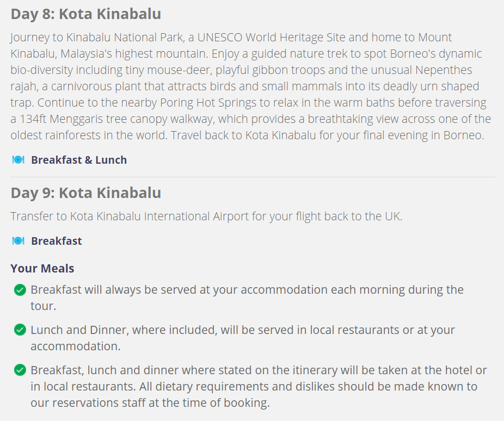Click the Kinabalu National Park description paragraph

pyautogui.click(x=251, y=86)
